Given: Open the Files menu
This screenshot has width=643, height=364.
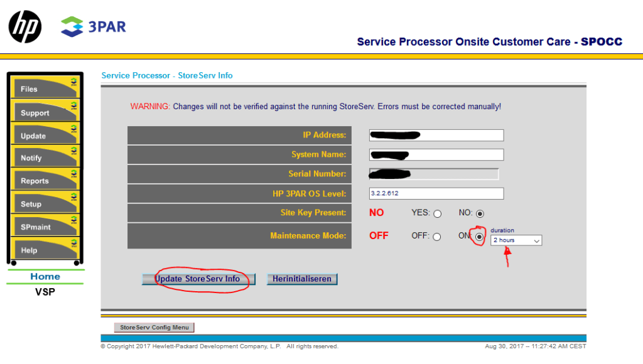Looking at the screenshot, I should tap(45, 88).
